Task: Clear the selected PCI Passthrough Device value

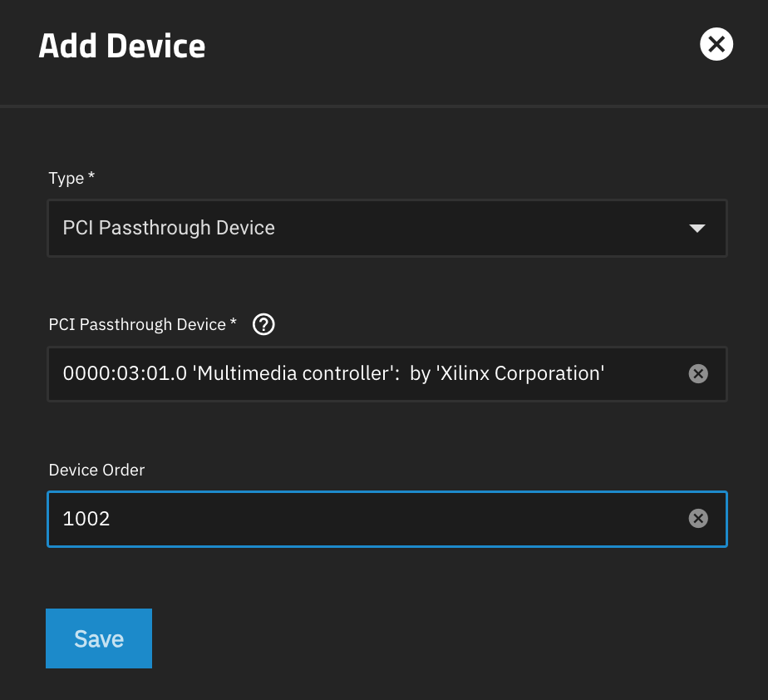Action: (698, 374)
